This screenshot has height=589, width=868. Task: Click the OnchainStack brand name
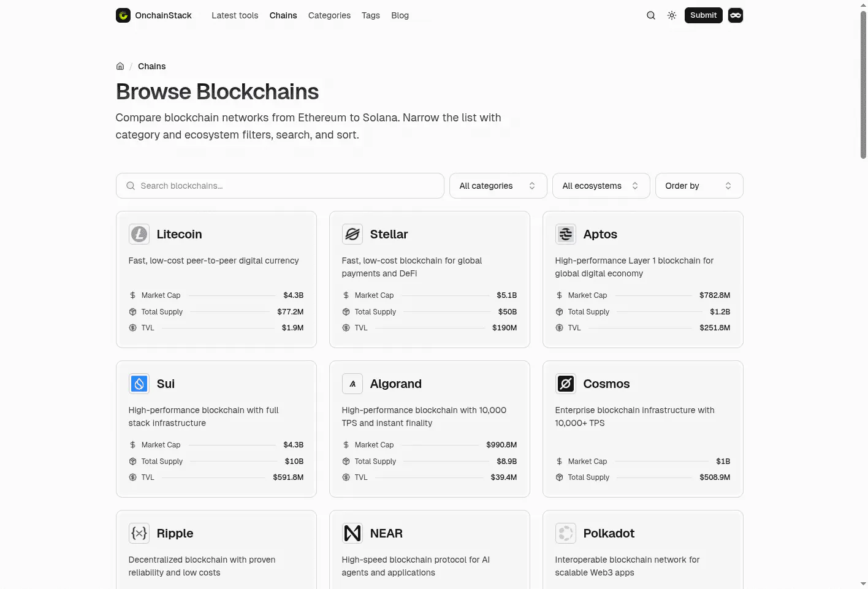click(163, 15)
